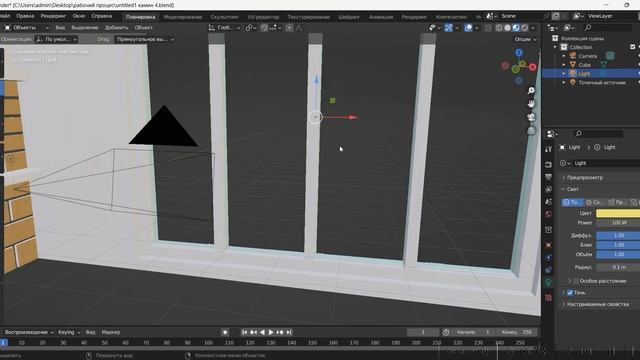Image resolution: width=640 pixels, height=360 pixels.
Task: Open the Окно menu
Action: pos(78,16)
